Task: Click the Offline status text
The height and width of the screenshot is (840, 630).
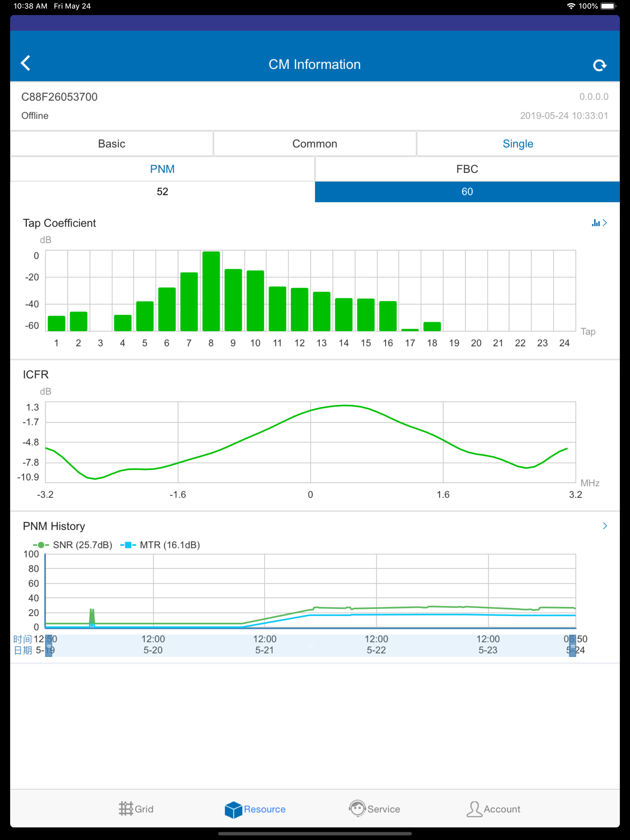Action: point(35,116)
